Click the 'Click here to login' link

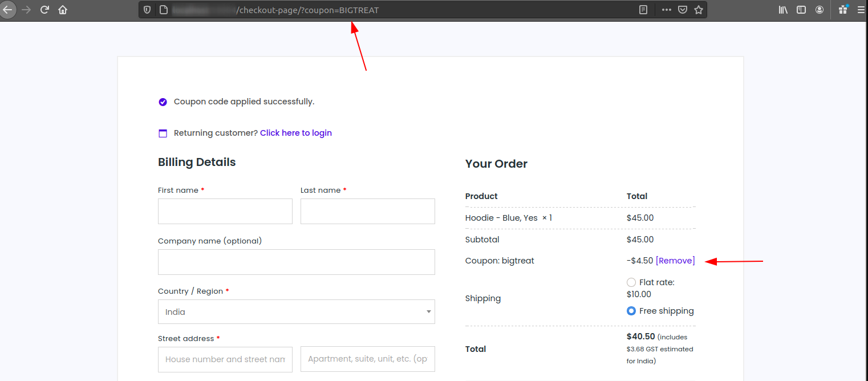[295, 133]
